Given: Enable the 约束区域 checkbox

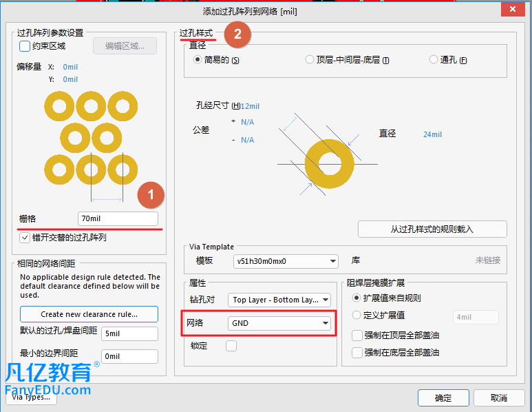Looking at the screenshot, I should coord(25,46).
